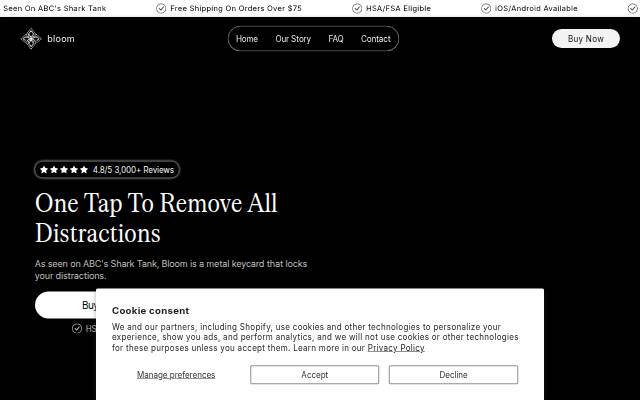The height and width of the screenshot is (400, 640).
Task: Click the bloom flower logo icon
Action: pos(31,39)
